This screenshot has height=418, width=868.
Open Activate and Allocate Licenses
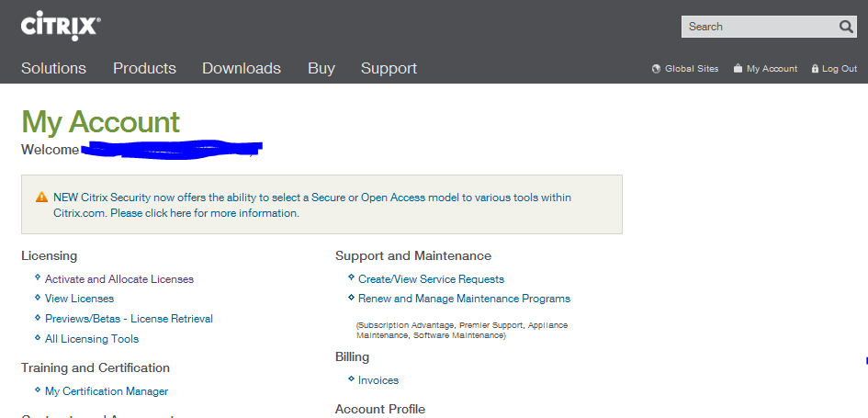[119, 279]
